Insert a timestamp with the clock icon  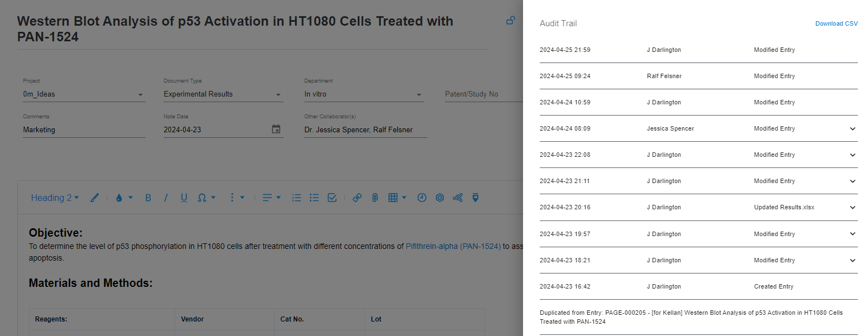[x=421, y=197]
